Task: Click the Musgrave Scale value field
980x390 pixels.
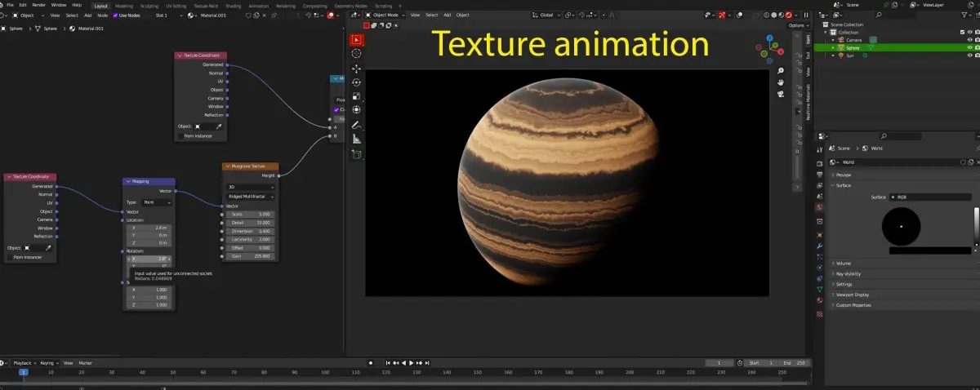Action: coord(251,215)
